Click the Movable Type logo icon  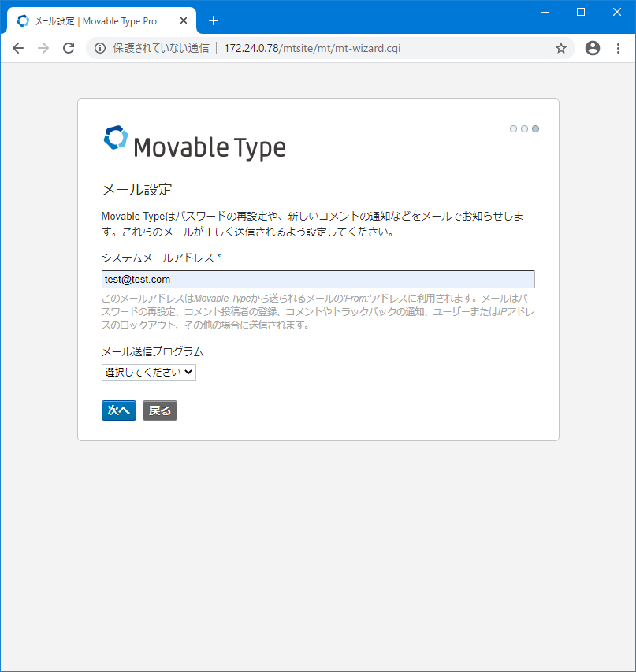[115, 140]
